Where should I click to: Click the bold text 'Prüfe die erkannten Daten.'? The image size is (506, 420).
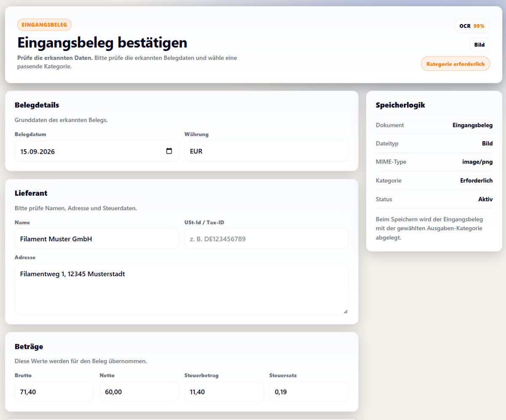[55, 58]
